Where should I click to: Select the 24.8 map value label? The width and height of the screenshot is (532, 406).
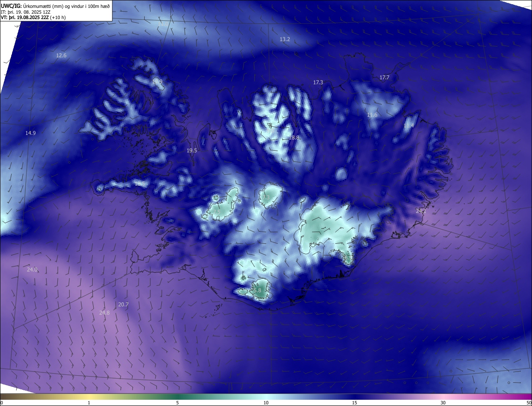click(104, 313)
